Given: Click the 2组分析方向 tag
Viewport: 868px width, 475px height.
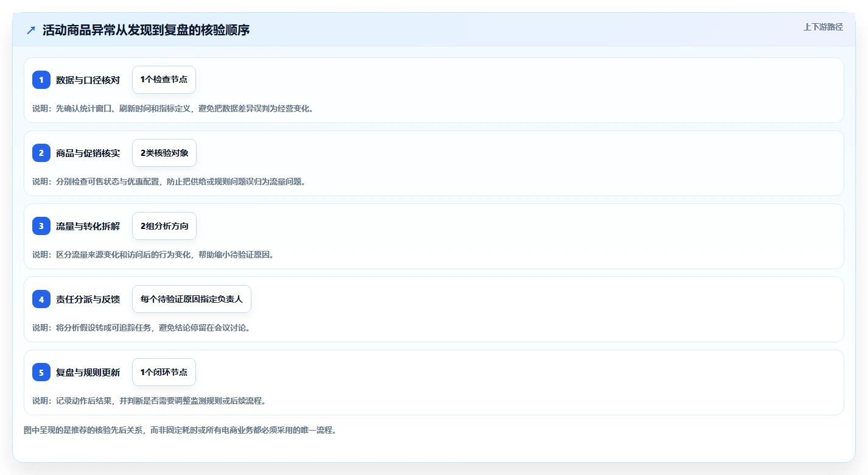Looking at the screenshot, I should [x=164, y=226].
